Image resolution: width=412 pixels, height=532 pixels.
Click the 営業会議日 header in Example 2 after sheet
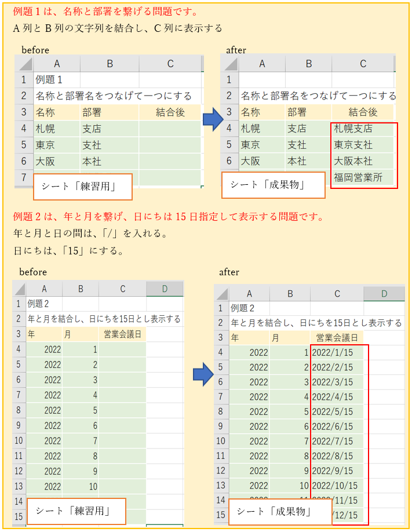click(337, 337)
